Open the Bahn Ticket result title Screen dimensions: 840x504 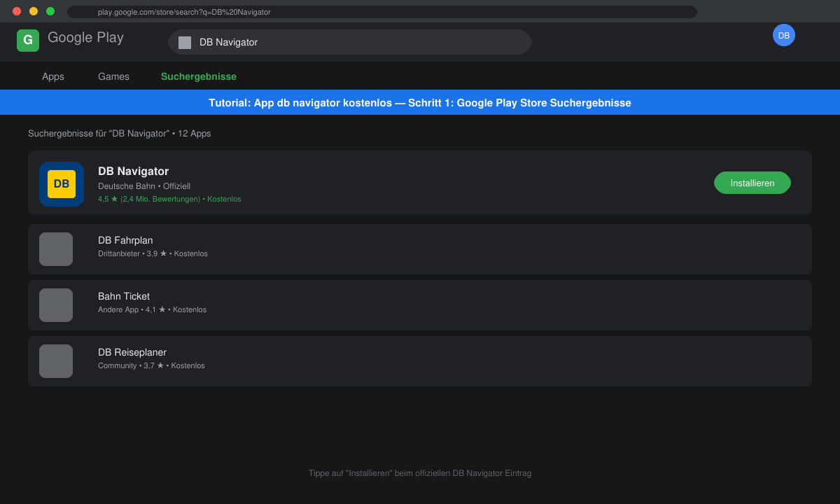pos(124,296)
